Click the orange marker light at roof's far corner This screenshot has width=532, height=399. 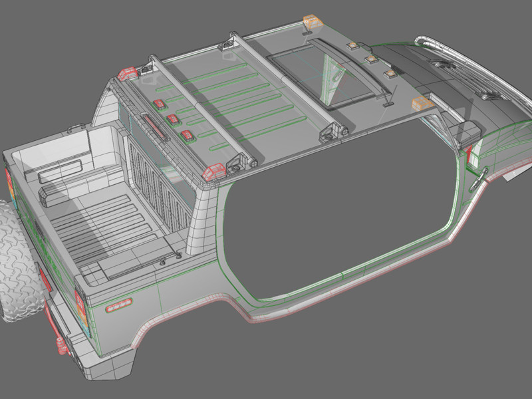311,21
